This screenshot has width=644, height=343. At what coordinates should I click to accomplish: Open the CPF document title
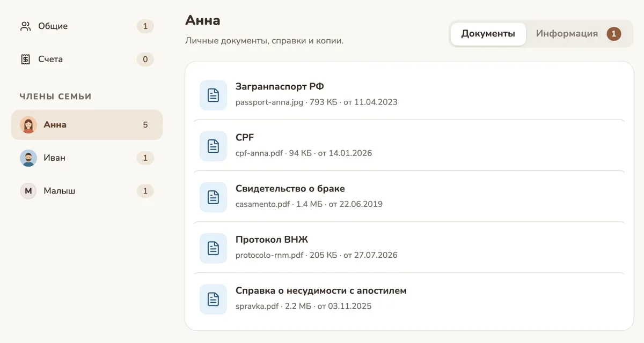(245, 137)
